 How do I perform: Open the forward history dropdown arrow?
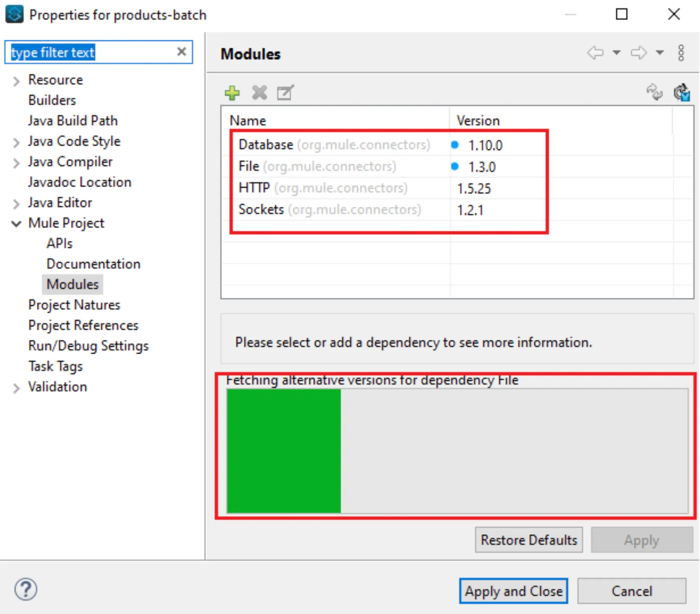660,53
